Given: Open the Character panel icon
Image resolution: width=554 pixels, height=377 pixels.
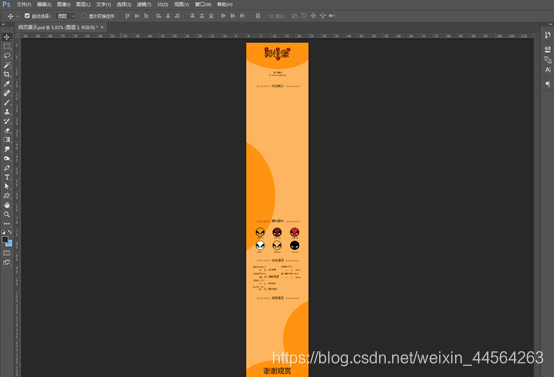Looking at the screenshot, I should click(x=548, y=70).
